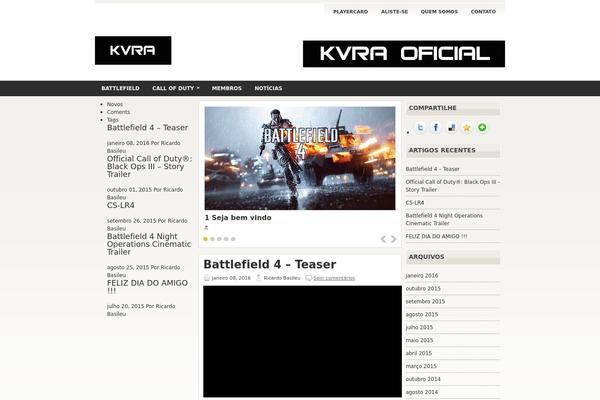Image resolution: width=600 pixels, height=400 pixels.
Task: Open the outubro 2015 archive
Action: (x=423, y=289)
